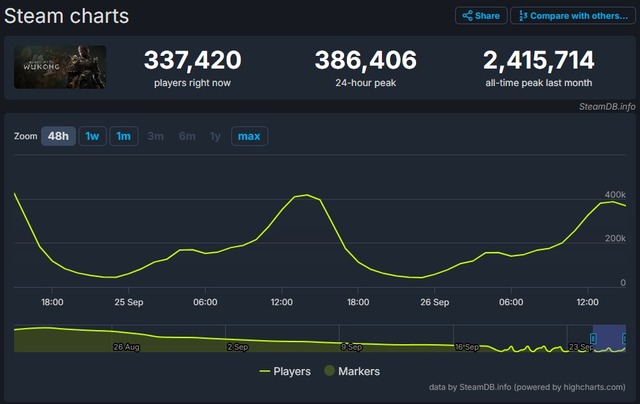
Task: Click the 386,406 24-hour peak value
Action: tap(366, 60)
